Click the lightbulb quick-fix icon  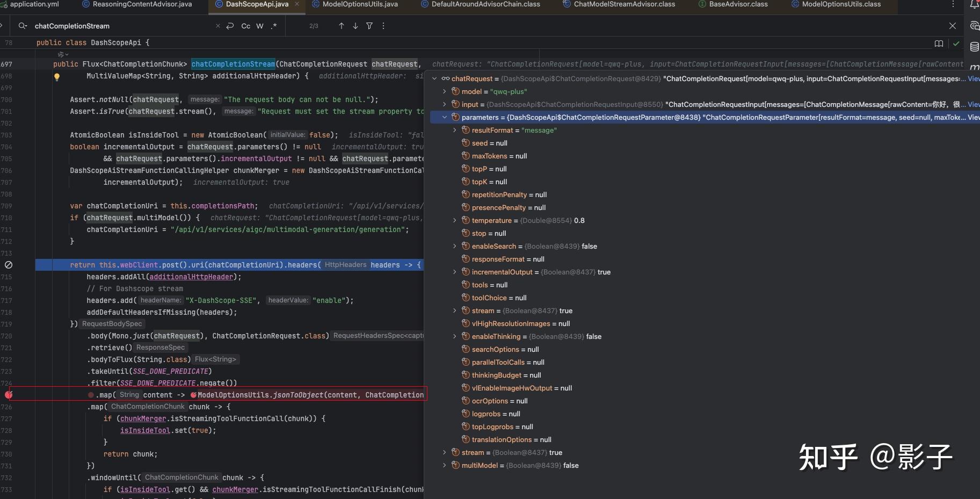[57, 77]
